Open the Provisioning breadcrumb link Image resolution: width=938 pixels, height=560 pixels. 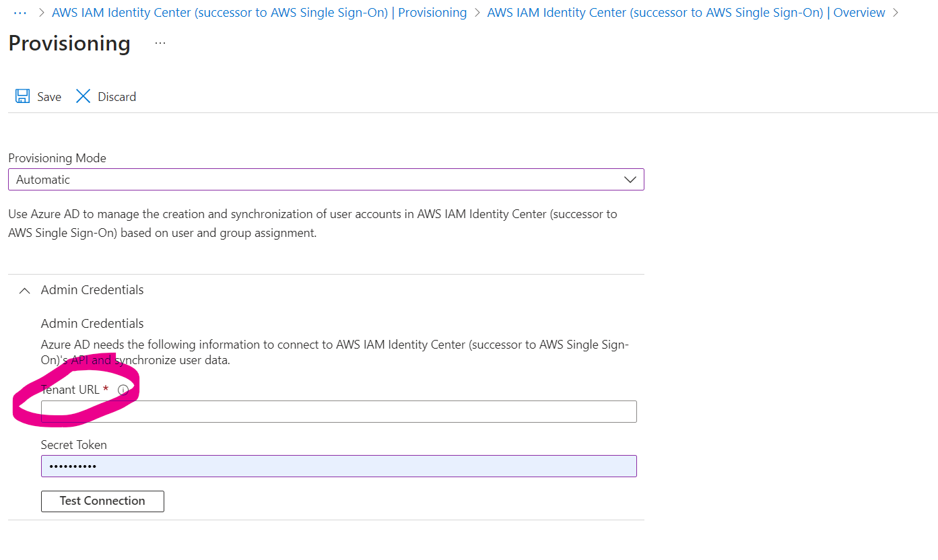point(259,12)
